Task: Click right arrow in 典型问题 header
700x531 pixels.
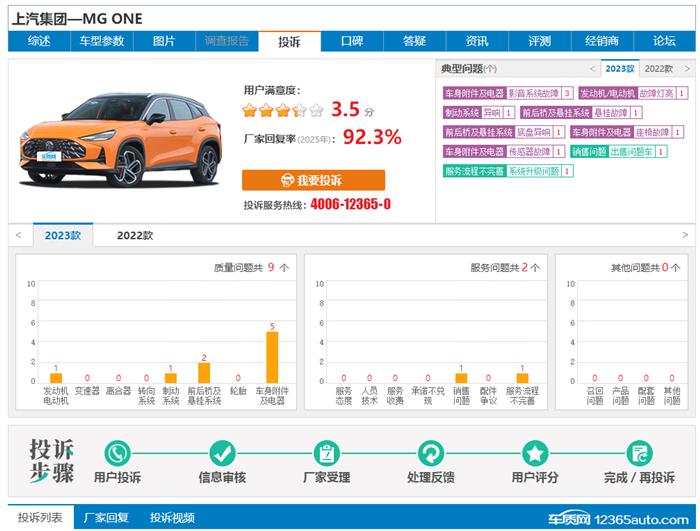Action: [687, 69]
